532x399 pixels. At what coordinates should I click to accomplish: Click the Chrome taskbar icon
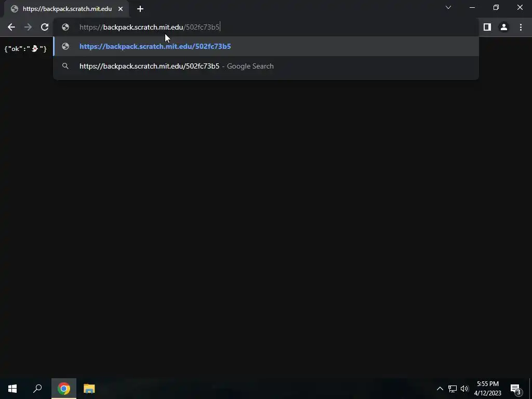point(64,389)
